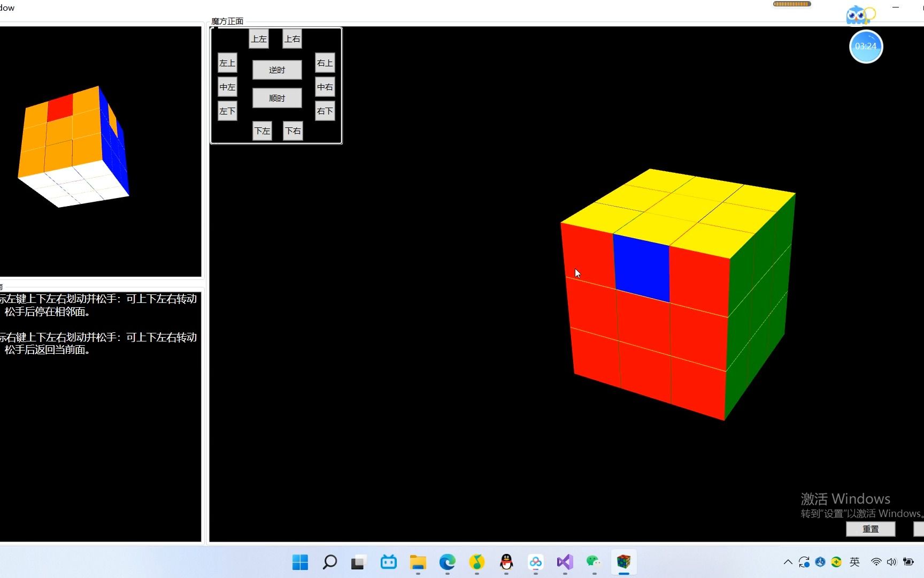Open Microsoft Edge from the taskbar
The height and width of the screenshot is (578, 924).
coord(447,562)
